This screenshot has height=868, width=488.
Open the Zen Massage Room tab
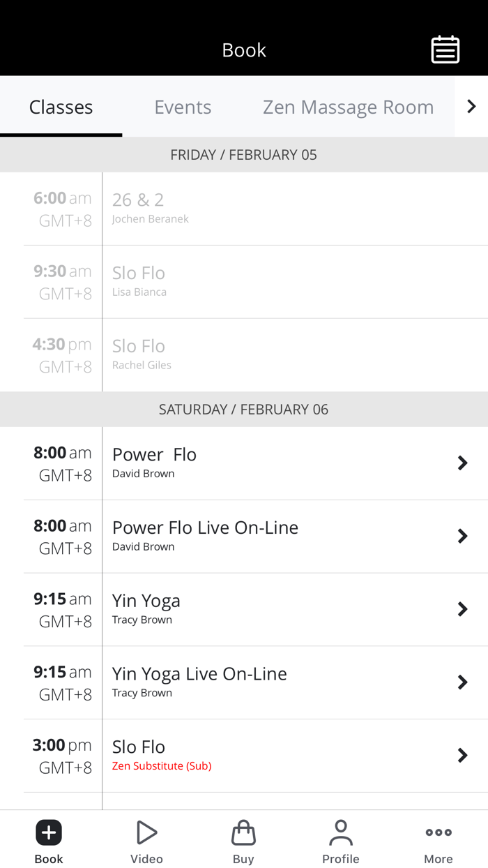[348, 106]
